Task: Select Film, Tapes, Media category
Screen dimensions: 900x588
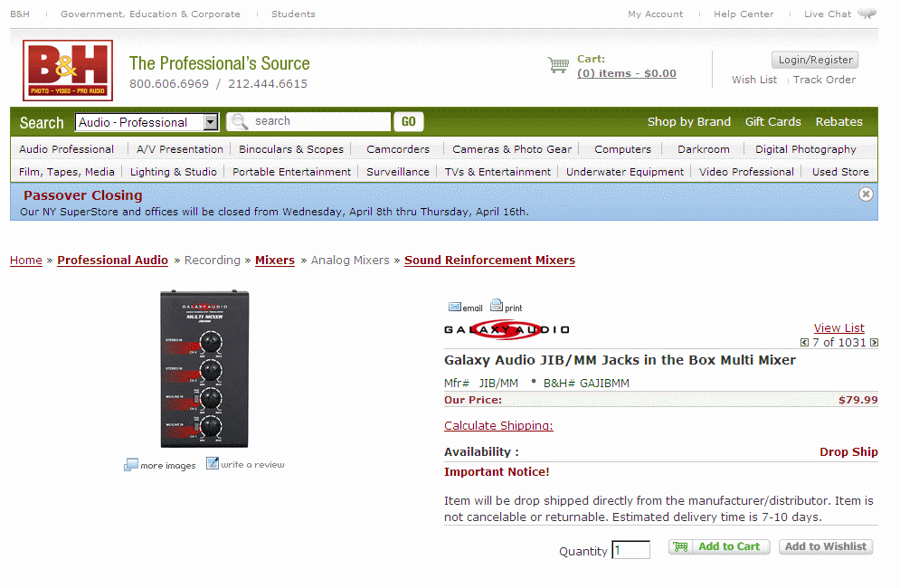Action: point(67,172)
